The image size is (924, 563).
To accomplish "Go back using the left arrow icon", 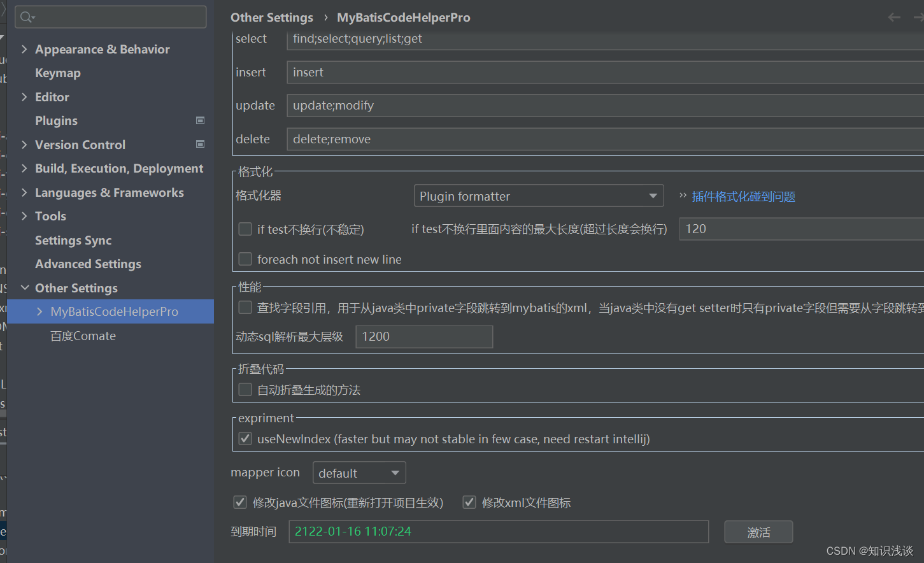I will (x=894, y=17).
